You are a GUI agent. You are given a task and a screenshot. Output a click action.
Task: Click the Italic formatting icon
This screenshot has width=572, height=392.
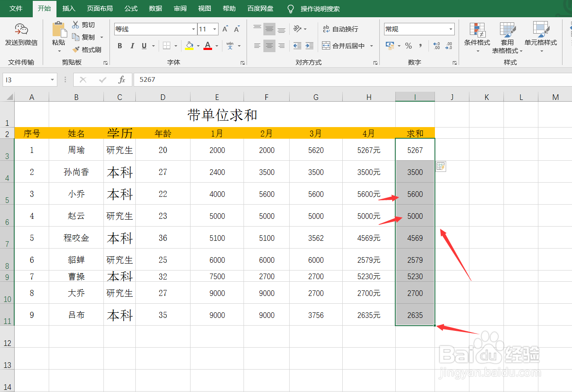[132, 46]
